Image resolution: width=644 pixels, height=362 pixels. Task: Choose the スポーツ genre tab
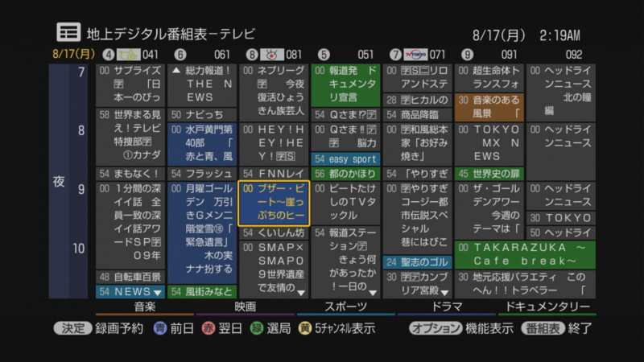[346, 307]
